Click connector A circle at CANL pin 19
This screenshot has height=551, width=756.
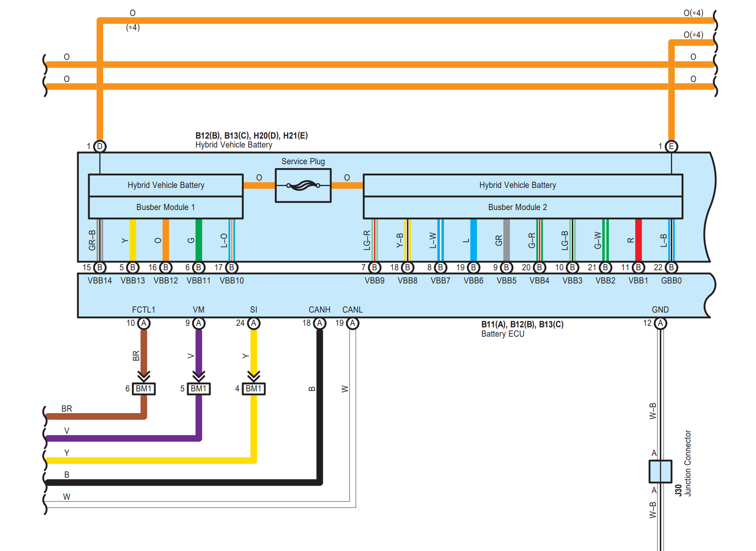click(352, 323)
